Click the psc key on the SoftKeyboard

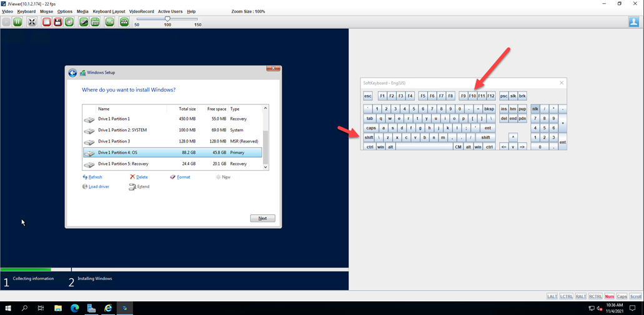[504, 96]
